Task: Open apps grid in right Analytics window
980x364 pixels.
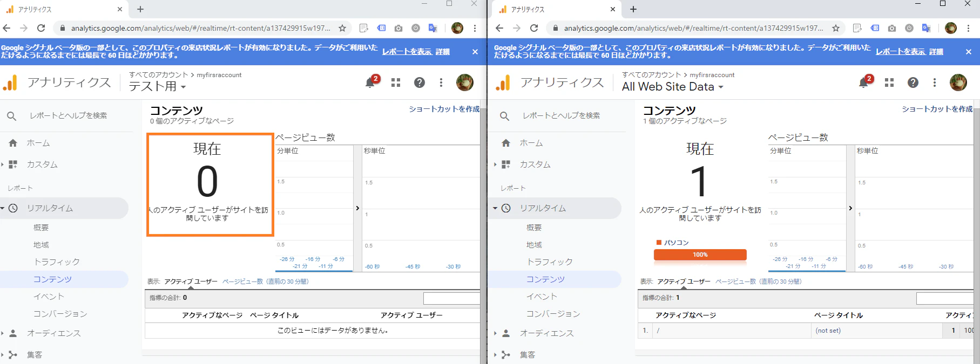Action: 889,83
